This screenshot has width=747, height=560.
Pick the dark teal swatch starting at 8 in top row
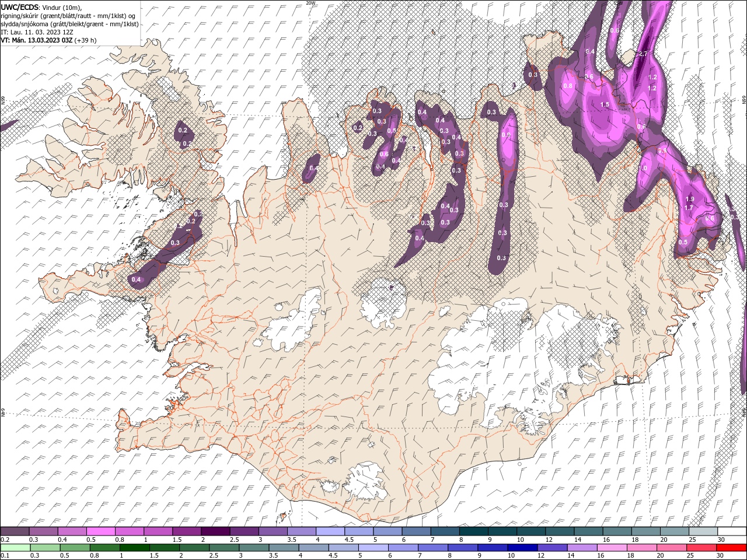473,531
